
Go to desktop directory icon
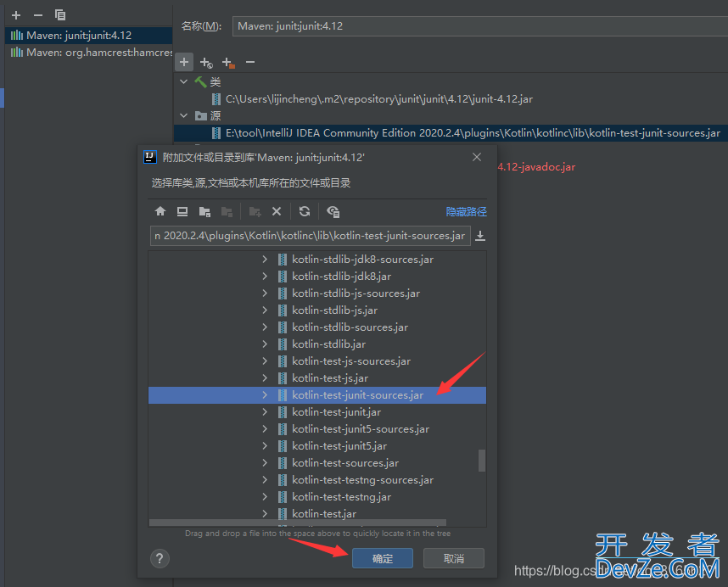click(x=182, y=211)
